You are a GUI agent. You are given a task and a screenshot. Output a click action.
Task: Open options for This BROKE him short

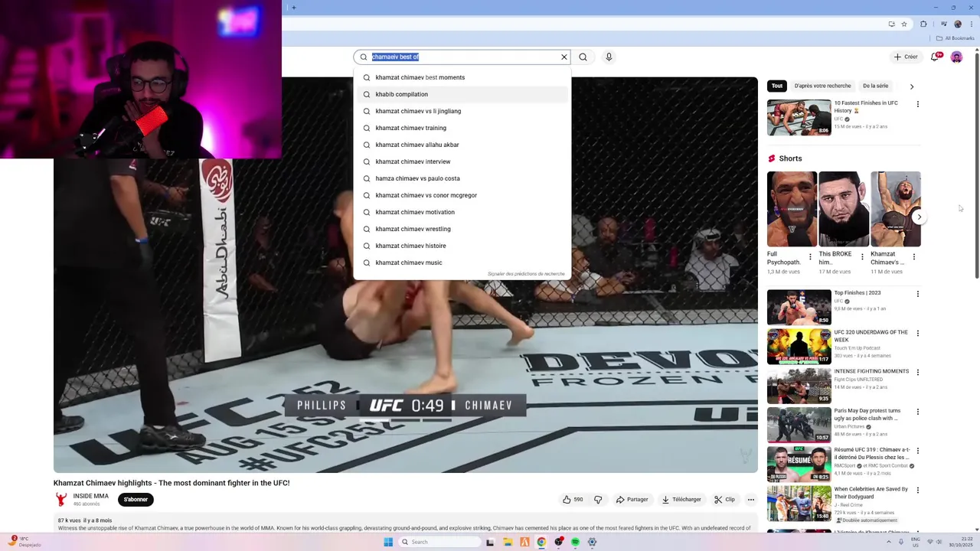click(862, 257)
